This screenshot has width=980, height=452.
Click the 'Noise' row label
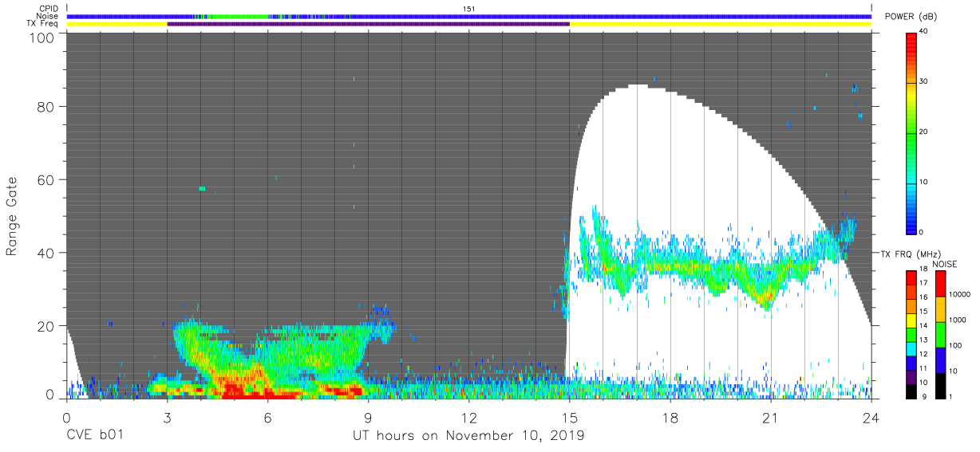(x=47, y=16)
